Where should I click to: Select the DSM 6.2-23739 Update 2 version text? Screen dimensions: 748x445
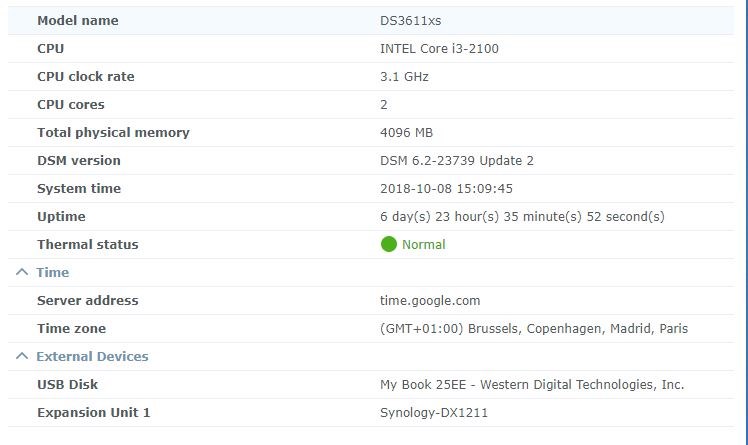click(x=457, y=160)
